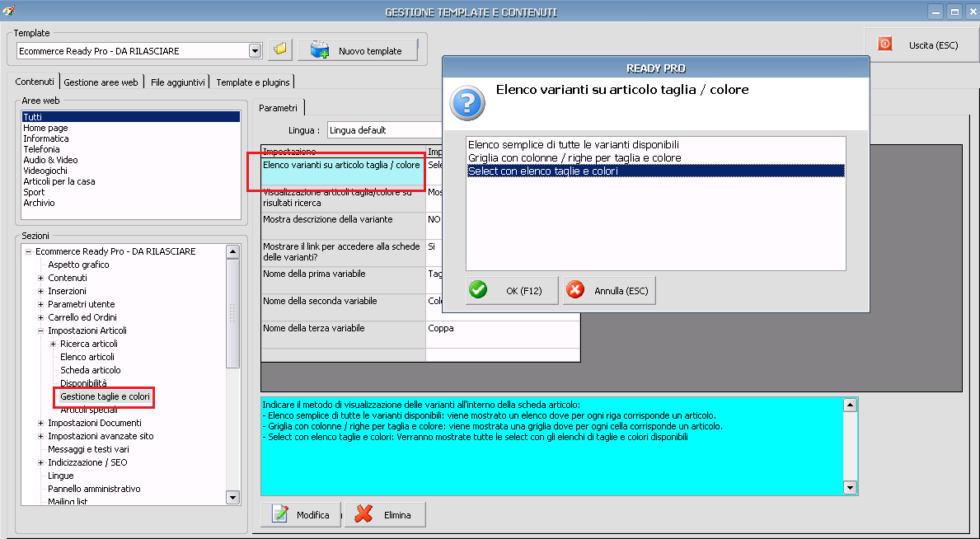Select Lingue tree item

pos(61,476)
